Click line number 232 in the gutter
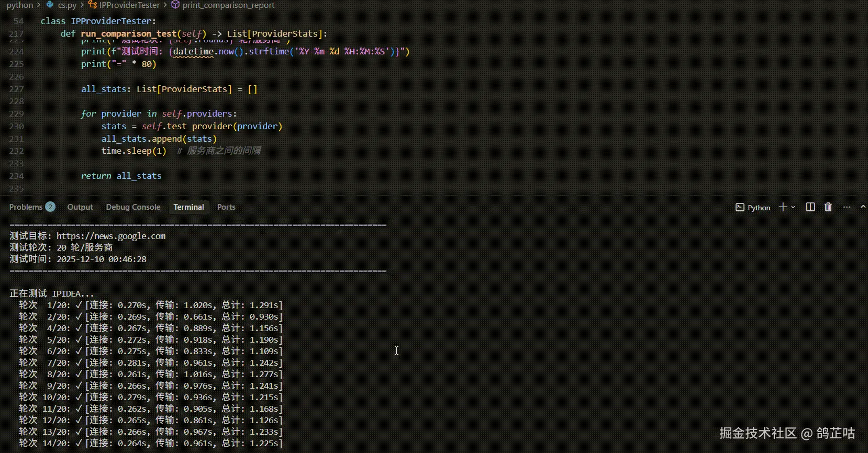This screenshot has height=453, width=868. (16, 151)
